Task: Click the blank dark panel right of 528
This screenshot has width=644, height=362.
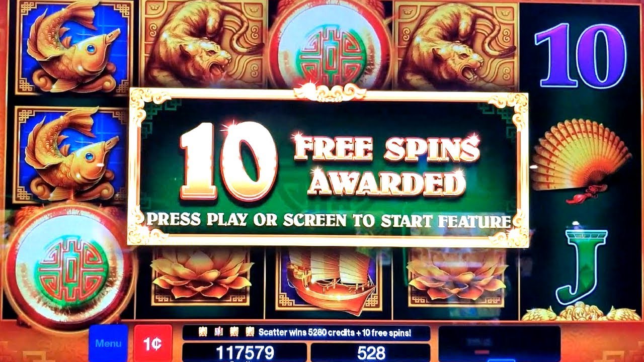Action: pyautogui.click(x=500, y=344)
